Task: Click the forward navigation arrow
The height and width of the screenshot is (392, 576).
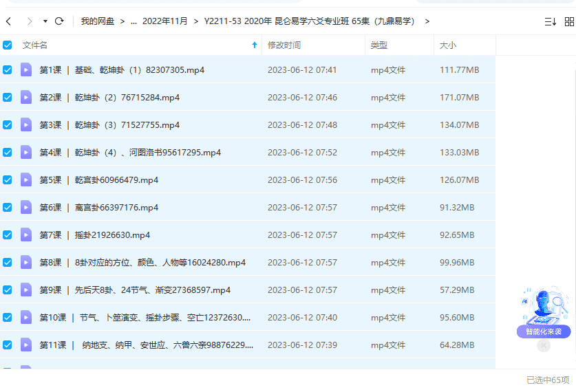Action: [x=29, y=21]
